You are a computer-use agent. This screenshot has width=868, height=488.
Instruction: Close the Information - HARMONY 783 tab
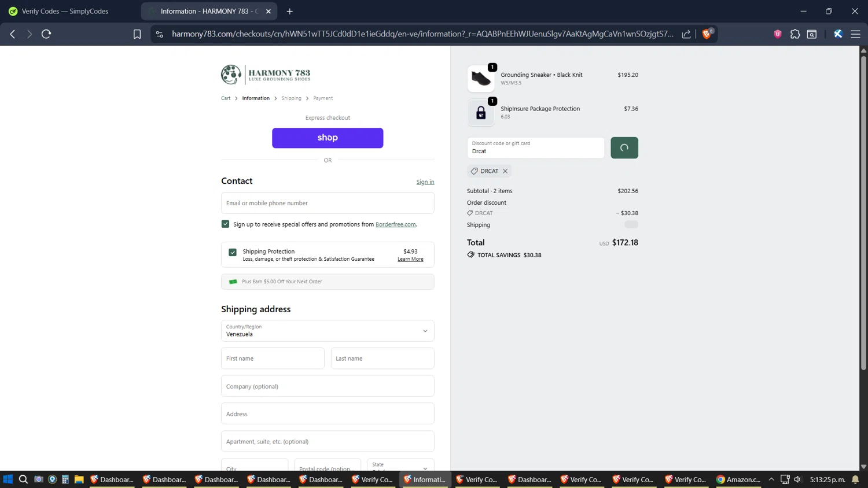coord(269,11)
